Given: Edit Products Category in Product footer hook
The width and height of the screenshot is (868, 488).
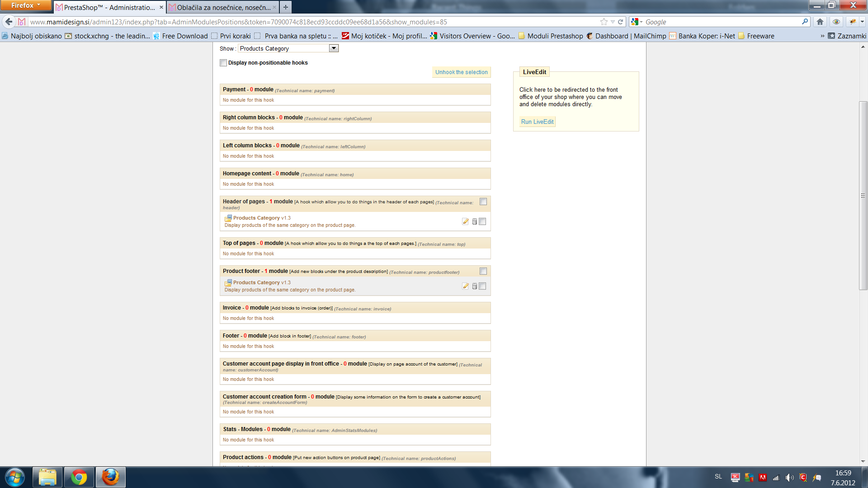Looking at the screenshot, I should 465,286.
